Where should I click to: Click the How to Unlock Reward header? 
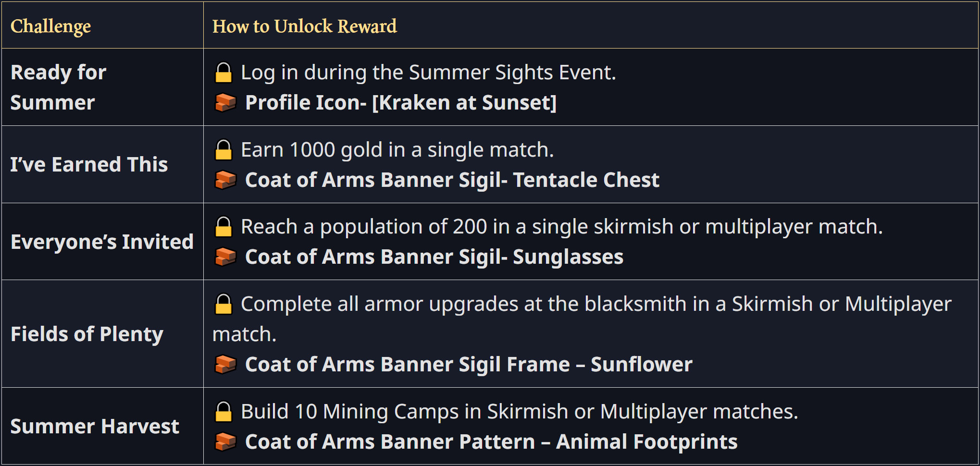305,26
